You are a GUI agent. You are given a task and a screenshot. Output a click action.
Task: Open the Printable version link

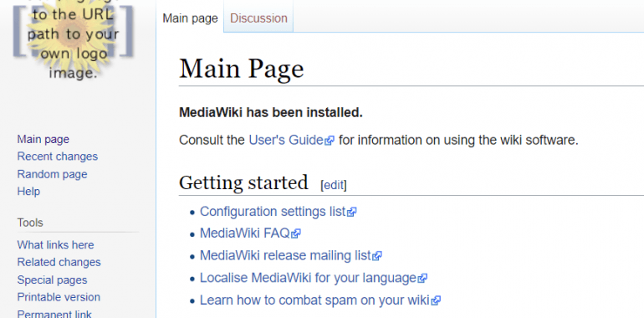pyautogui.click(x=59, y=297)
